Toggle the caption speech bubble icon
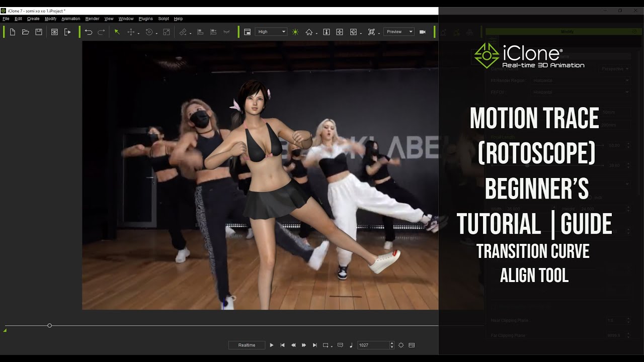This screenshot has width=644, height=362. coord(340,345)
